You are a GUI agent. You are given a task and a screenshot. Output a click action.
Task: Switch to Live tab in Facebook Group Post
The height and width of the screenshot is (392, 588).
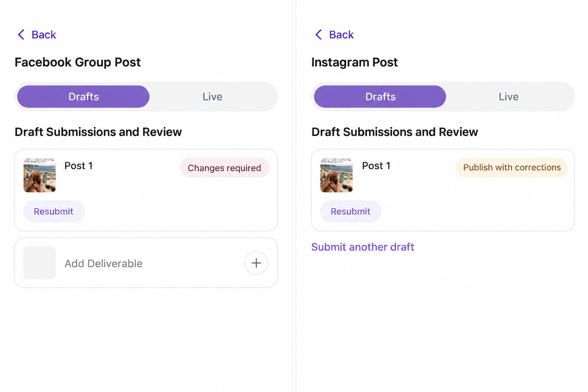(x=212, y=96)
